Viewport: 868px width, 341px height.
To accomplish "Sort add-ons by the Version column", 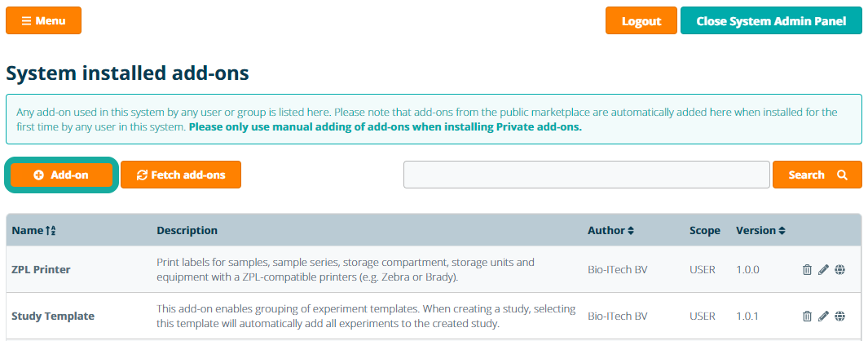I will pos(760,231).
